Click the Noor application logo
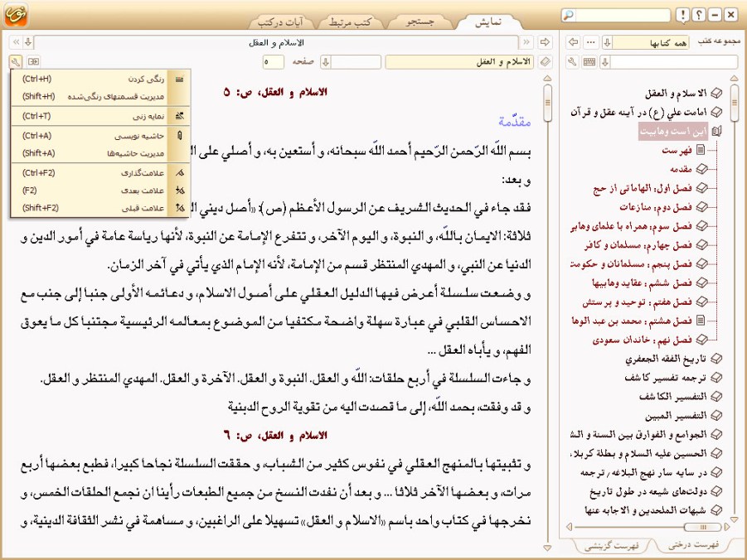This screenshot has height=560, width=747. click(16, 14)
